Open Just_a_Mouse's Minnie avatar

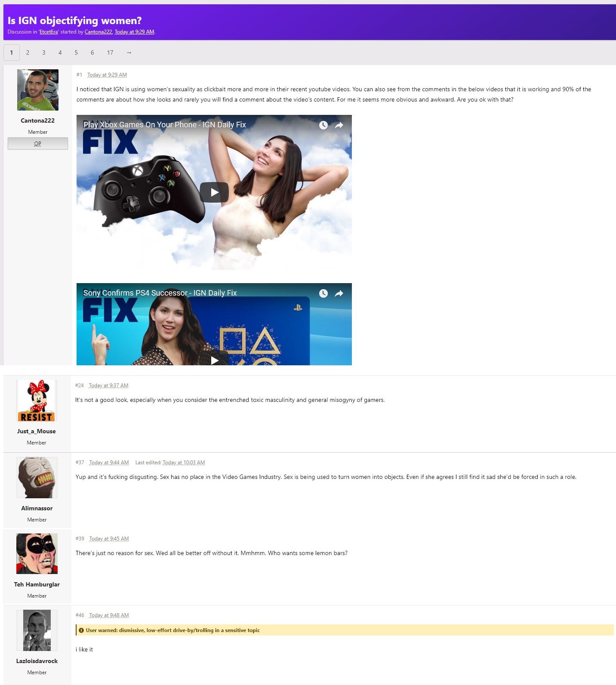pos(37,401)
